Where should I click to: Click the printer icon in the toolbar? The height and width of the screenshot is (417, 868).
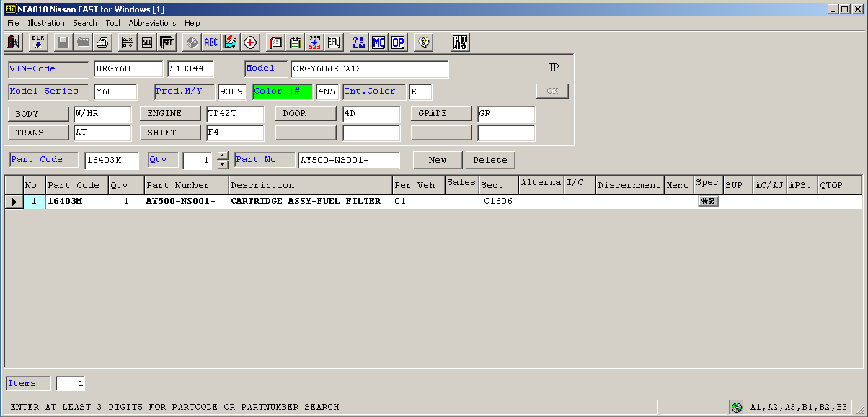pyautogui.click(x=103, y=42)
